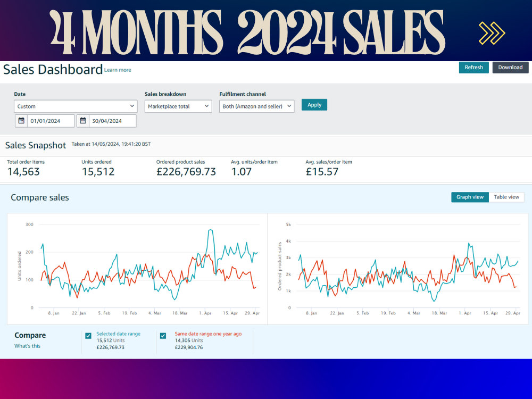Image resolution: width=532 pixels, height=399 pixels.
Task: Click the Sales Dashboard heading
Action: [53, 70]
